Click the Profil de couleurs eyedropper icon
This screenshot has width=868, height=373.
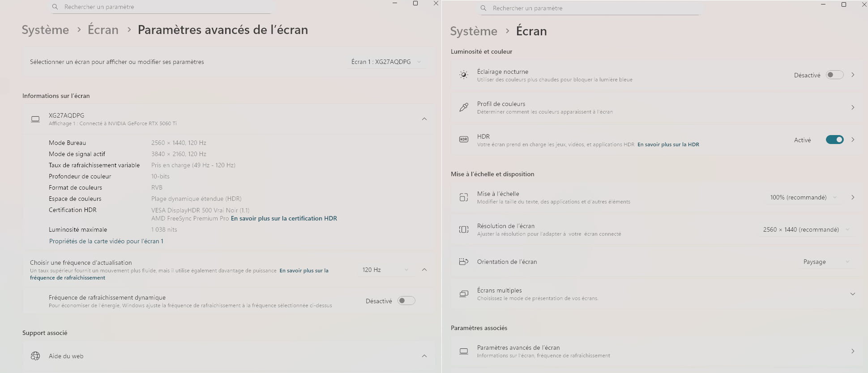tap(464, 107)
